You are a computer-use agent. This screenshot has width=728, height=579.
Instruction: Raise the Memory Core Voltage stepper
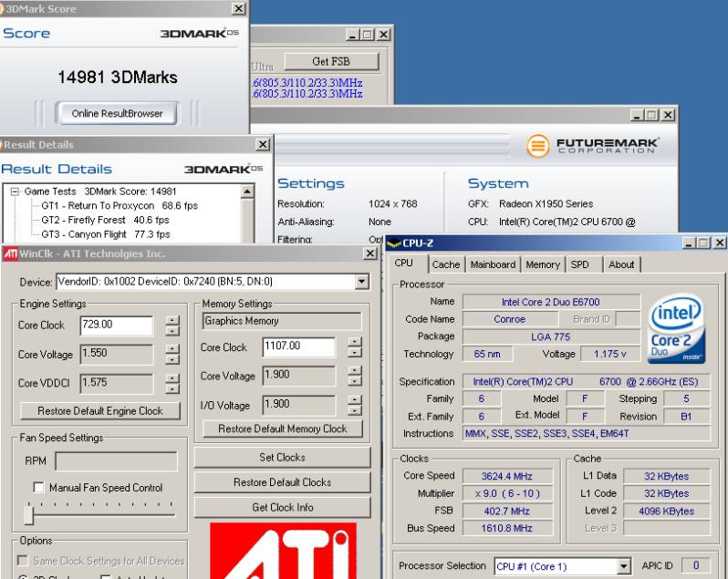pyautogui.click(x=355, y=370)
